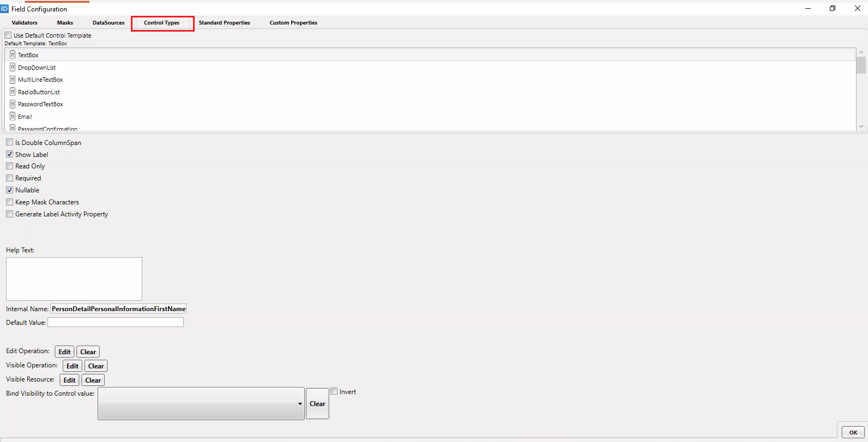Click the MultiLineTextBox control type icon
Image resolution: width=868 pixels, height=442 pixels.
coord(13,80)
